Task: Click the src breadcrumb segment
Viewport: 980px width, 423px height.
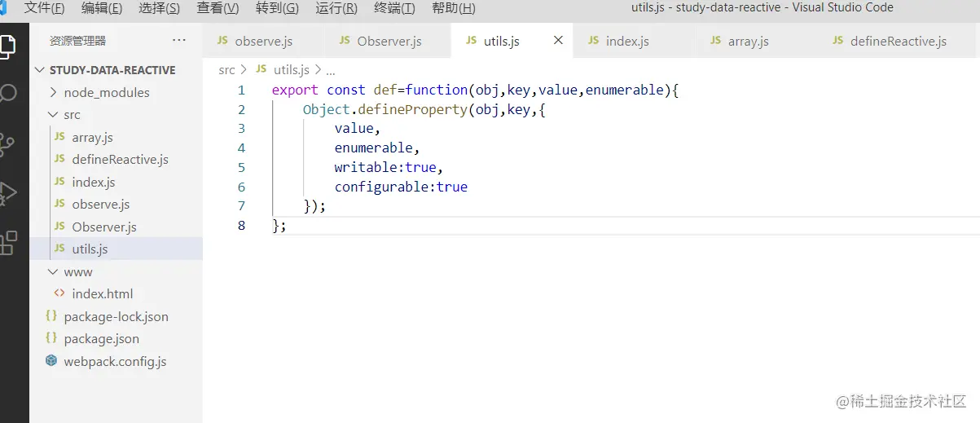Action: [x=226, y=70]
